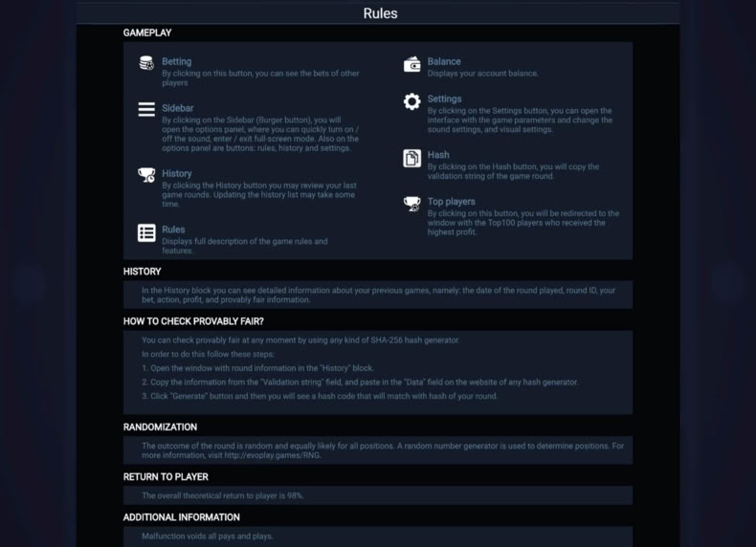This screenshot has width=756, height=547.
Task: Click the HOW TO CHECK PROVABLY FAIR header
Action: point(193,321)
